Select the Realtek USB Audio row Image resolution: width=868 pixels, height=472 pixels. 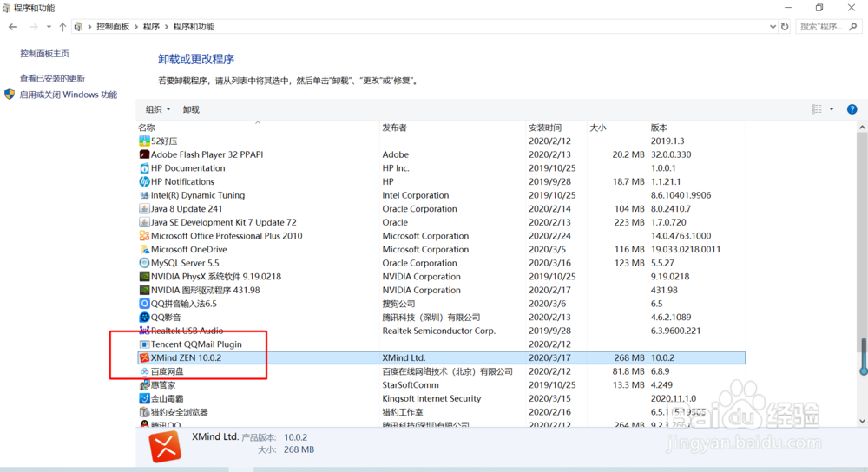click(x=441, y=331)
